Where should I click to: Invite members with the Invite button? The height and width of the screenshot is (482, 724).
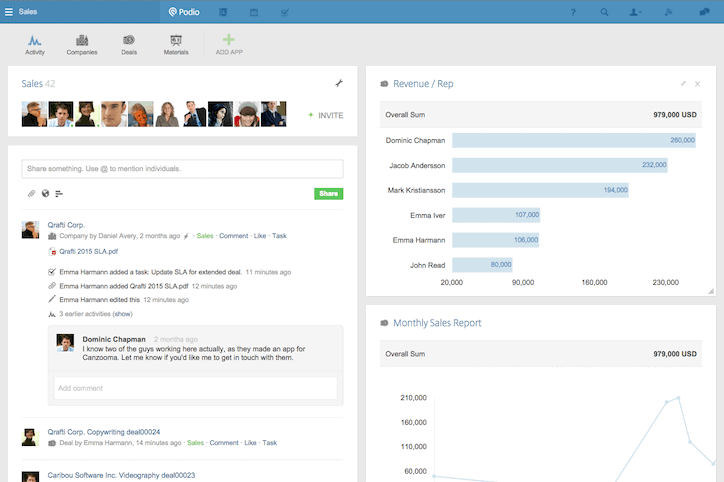pos(325,115)
